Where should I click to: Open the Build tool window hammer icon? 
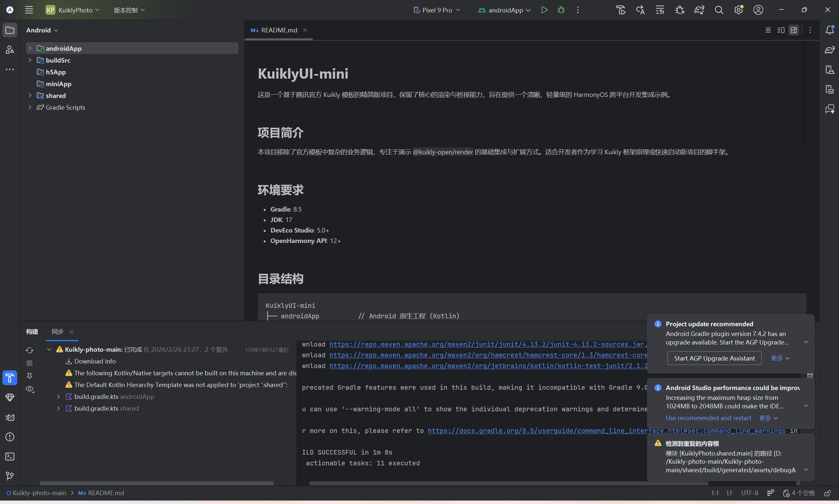[x=10, y=378]
